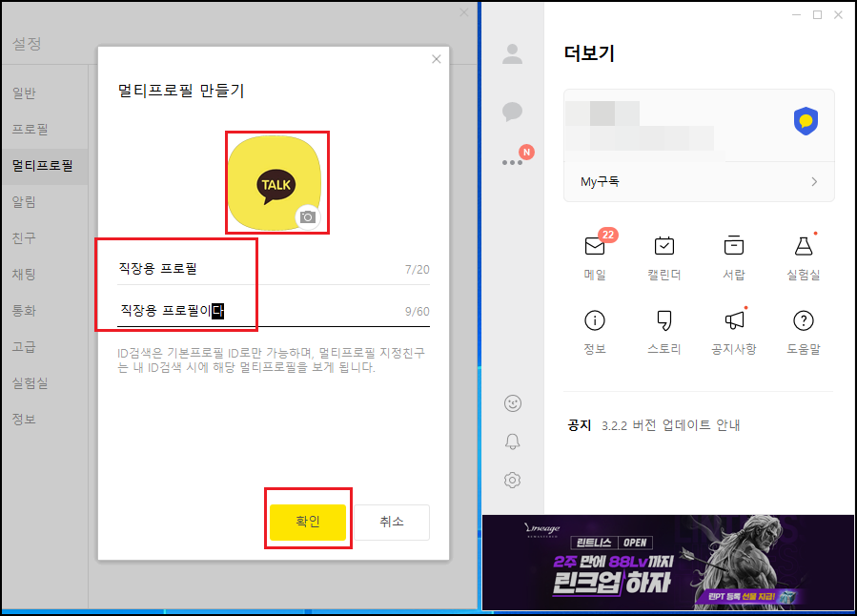Open the Lab (실험실) flask icon
This screenshot has width=857, height=616.
pyautogui.click(x=804, y=246)
